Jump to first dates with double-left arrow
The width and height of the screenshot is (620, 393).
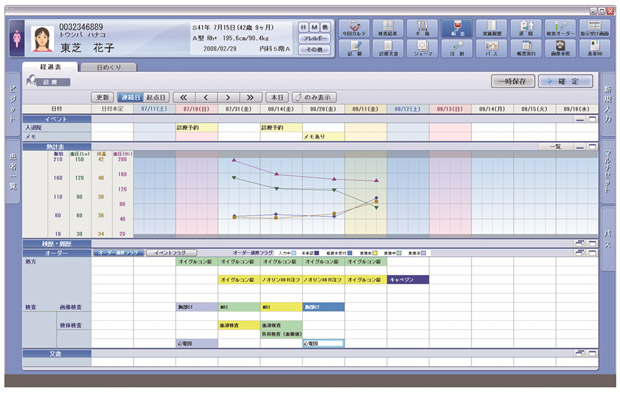tap(184, 97)
